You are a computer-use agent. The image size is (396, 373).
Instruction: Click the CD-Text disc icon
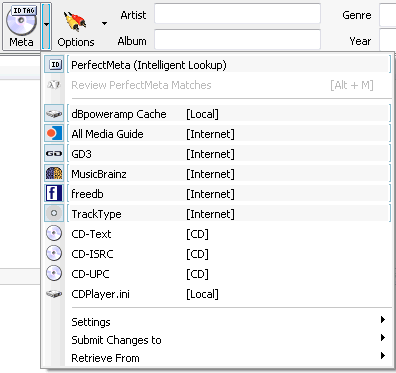point(54,233)
